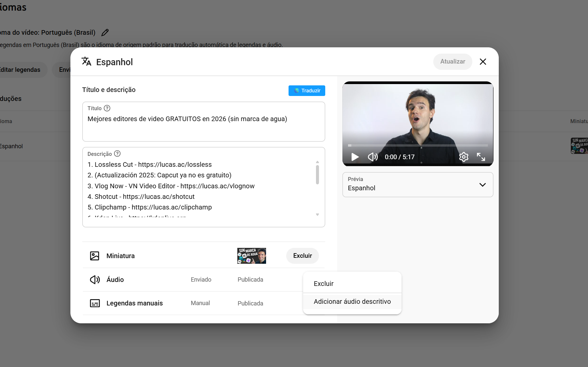The image size is (588, 367).
Task: Click the Miniatura thumbnail icon
Action: (x=95, y=255)
